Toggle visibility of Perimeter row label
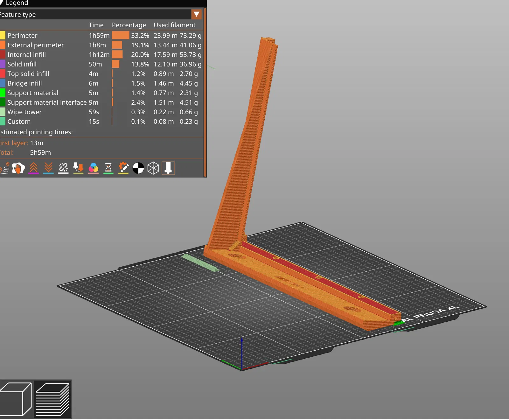The height and width of the screenshot is (420, 509). point(22,35)
